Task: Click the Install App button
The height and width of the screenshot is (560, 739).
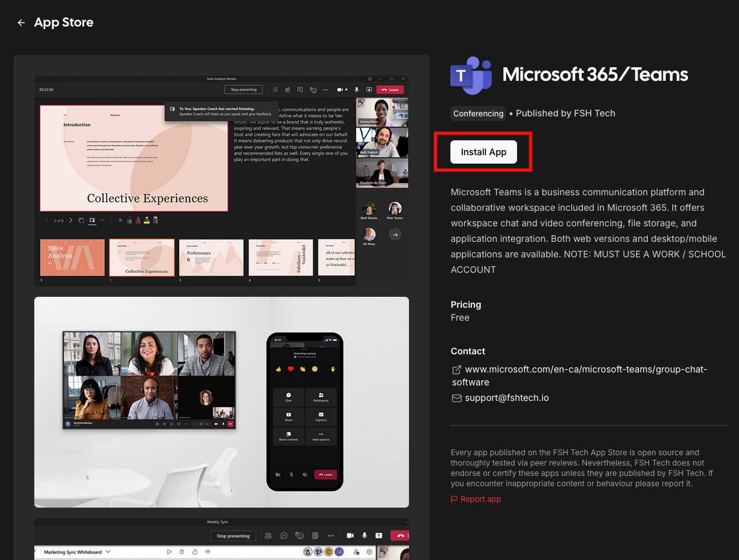Action: [x=483, y=152]
